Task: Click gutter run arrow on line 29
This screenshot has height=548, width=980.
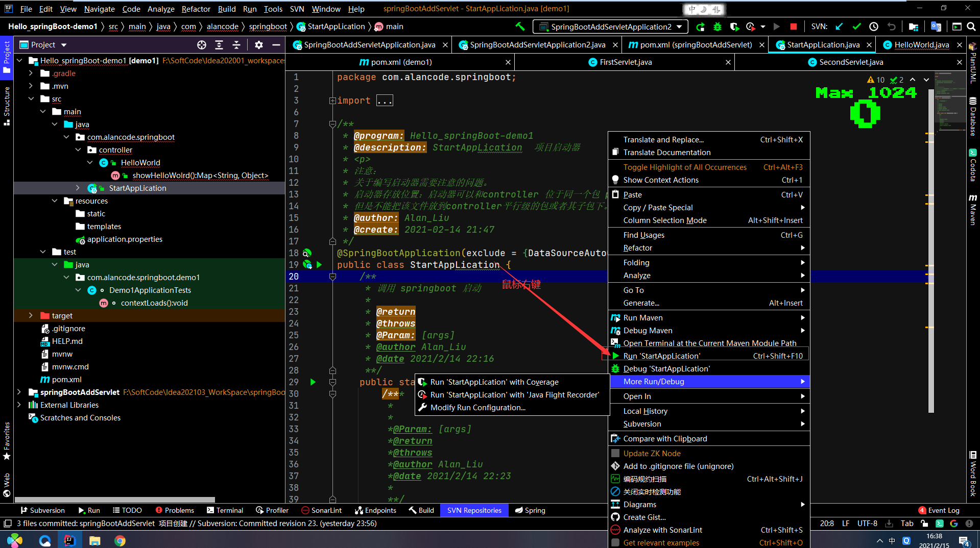Action: coord(313,382)
